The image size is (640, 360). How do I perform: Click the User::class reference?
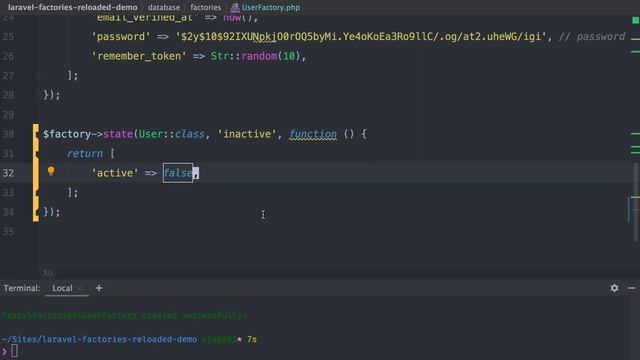(x=171, y=134)
